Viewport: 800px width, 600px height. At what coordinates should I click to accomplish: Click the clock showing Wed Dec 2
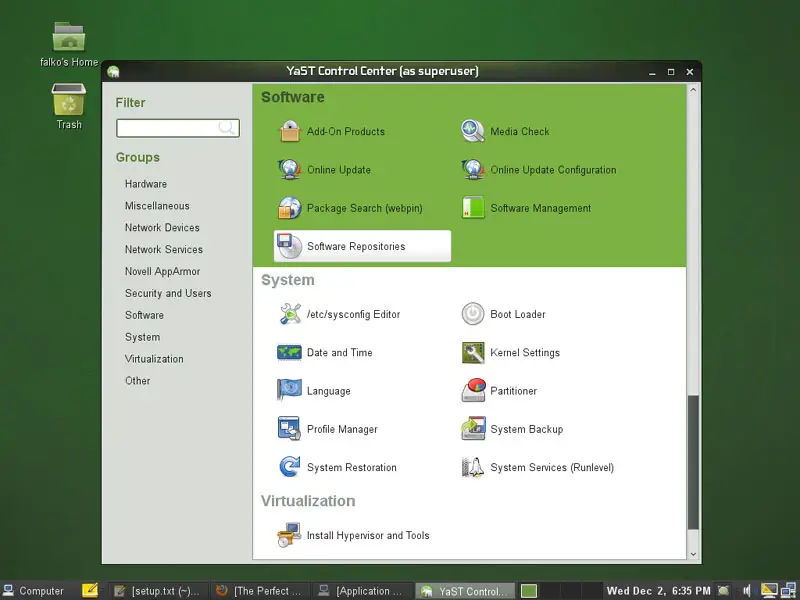point(658,591)
